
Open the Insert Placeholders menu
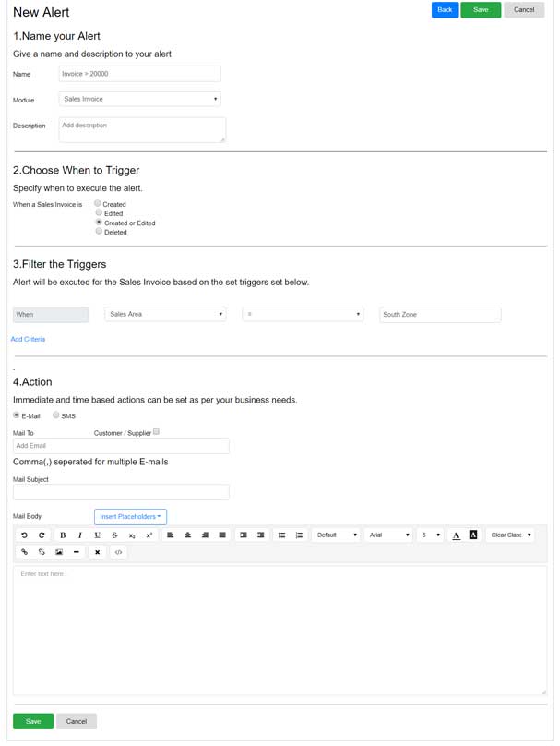(130, 517)
